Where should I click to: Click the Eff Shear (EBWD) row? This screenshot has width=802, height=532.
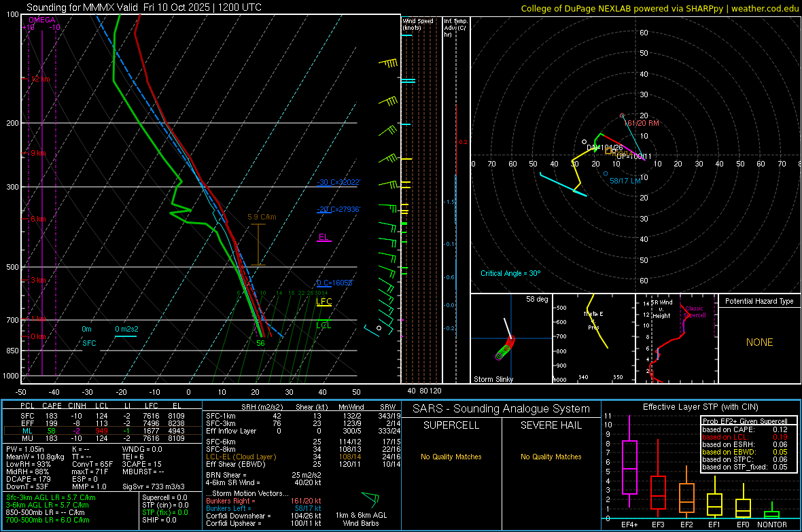click(303, 464)
